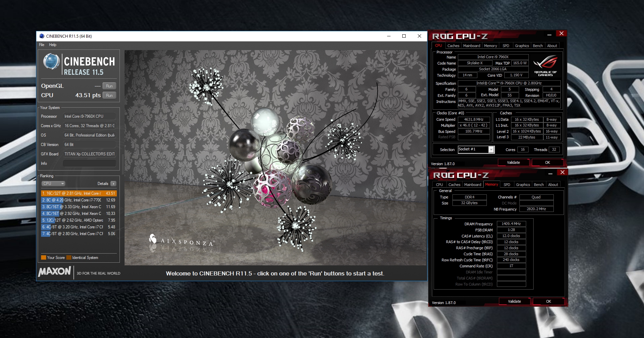Click Validate in lower CPU-Z window
The width and height of the screenshot is (644, 338).
coord(514,301)
